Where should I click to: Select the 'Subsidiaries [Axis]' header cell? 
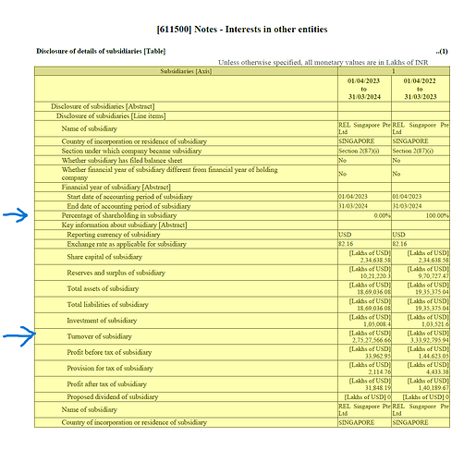coord(186,71)
